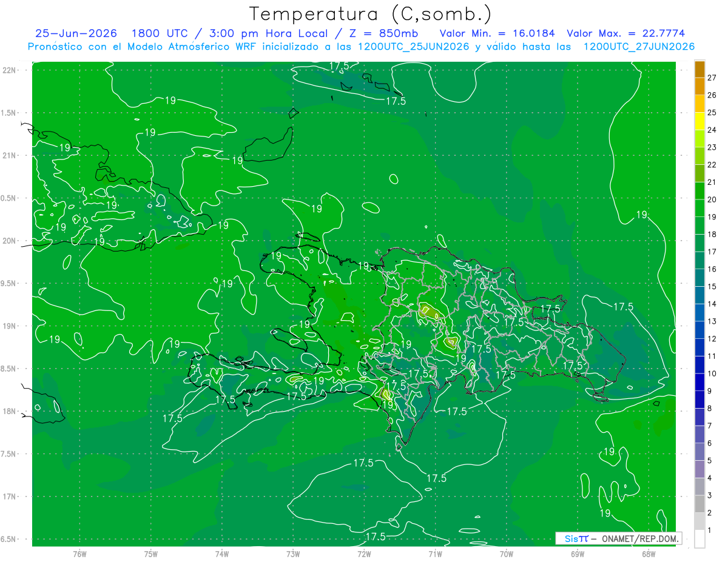Click the SisTT - ONAMET/REP.DOM. logo box

click(x=618, y=538)
